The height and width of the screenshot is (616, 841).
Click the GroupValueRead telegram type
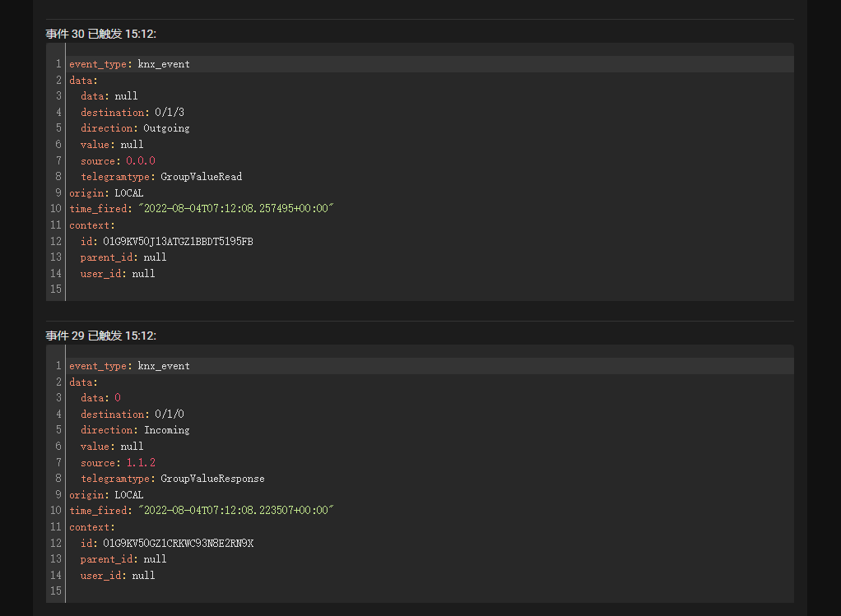tap(201, 177)
